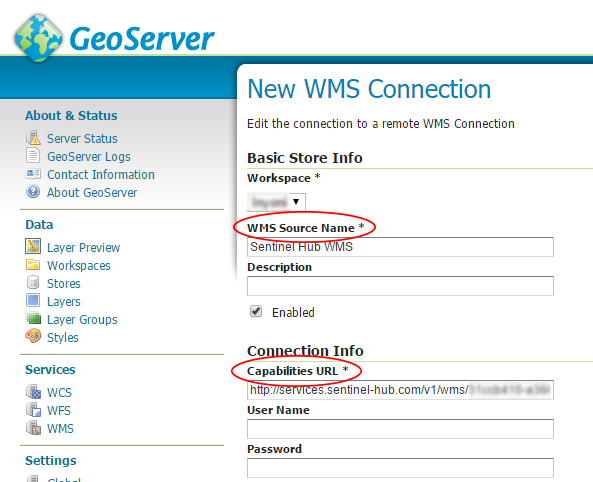Click the WFS service icon
593x482 pixels.
pos(33,410)
